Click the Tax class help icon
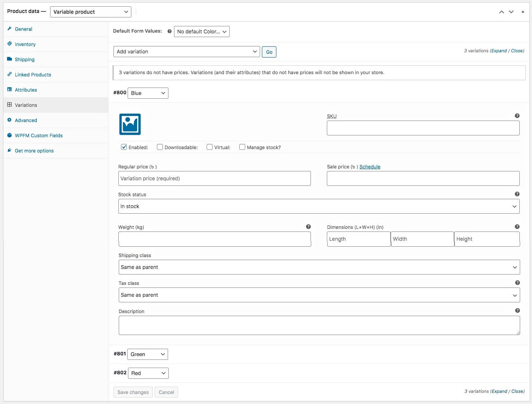The image size is (532, 404). [x=517, y=283]
